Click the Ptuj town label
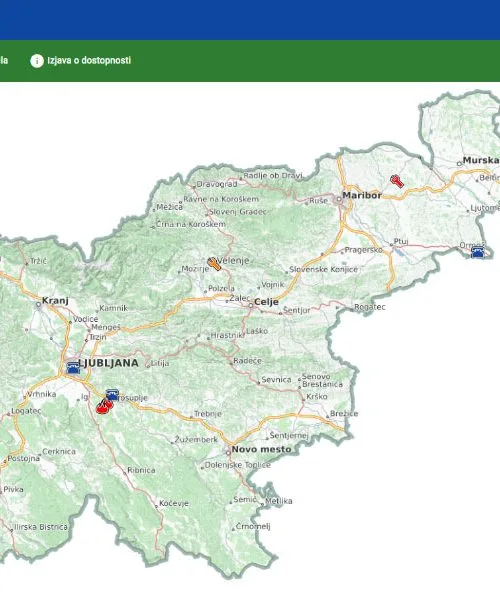500x600 pixels. pos(401,241)
